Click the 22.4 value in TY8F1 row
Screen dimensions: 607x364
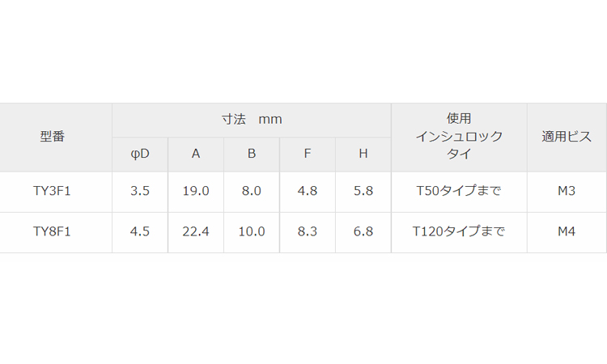(x=196, y=231)
